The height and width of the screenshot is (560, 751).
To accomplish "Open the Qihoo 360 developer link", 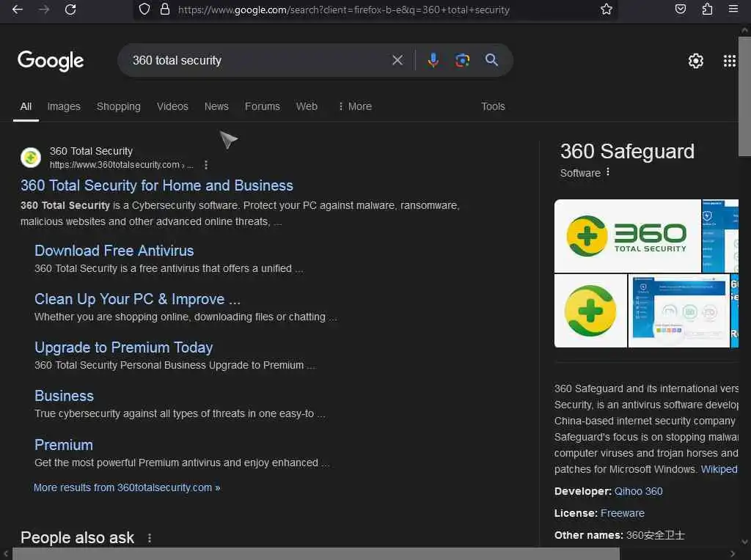I will click(x=638, y=491).
